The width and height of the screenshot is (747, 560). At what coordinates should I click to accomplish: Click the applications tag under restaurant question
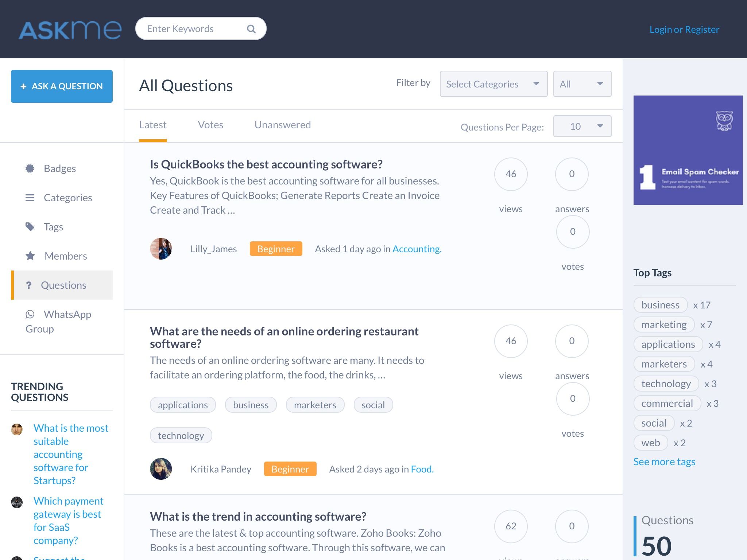(183, 405)
